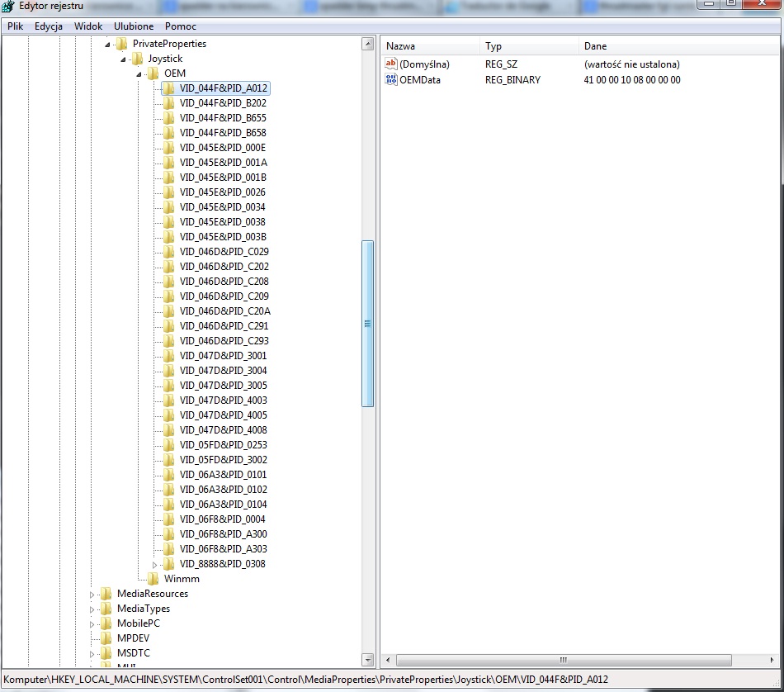Open the Pomoc menu

point(181,26)
